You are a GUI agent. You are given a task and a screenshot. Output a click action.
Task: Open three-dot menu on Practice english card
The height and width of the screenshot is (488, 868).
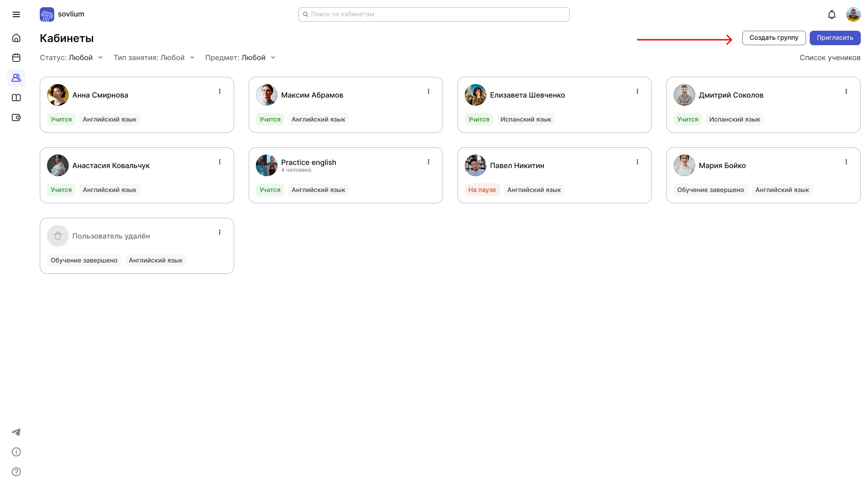coord(429,162)
